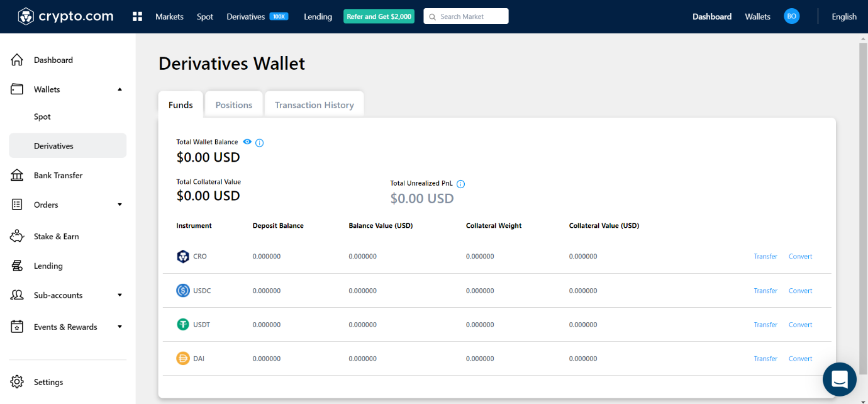Click the Bank Transfer building icon
Image resolution: width=868 pixels, height=404 pixels.
17,175
